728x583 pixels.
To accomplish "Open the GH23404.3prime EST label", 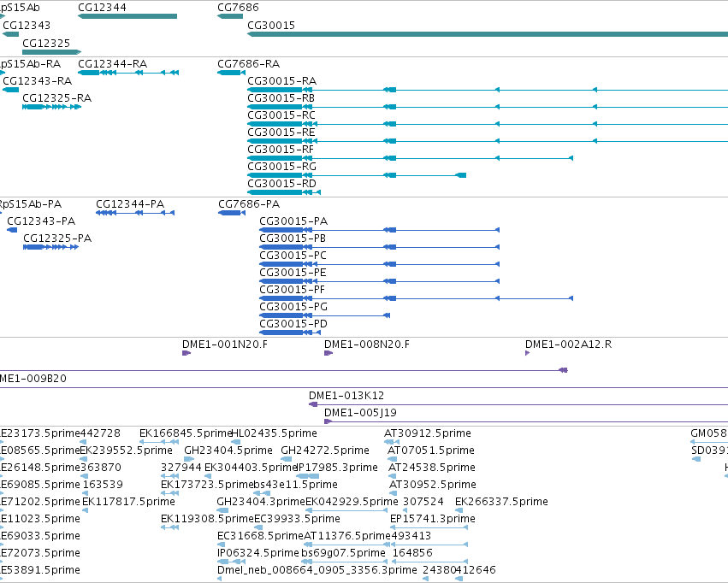I will [260, 503].
